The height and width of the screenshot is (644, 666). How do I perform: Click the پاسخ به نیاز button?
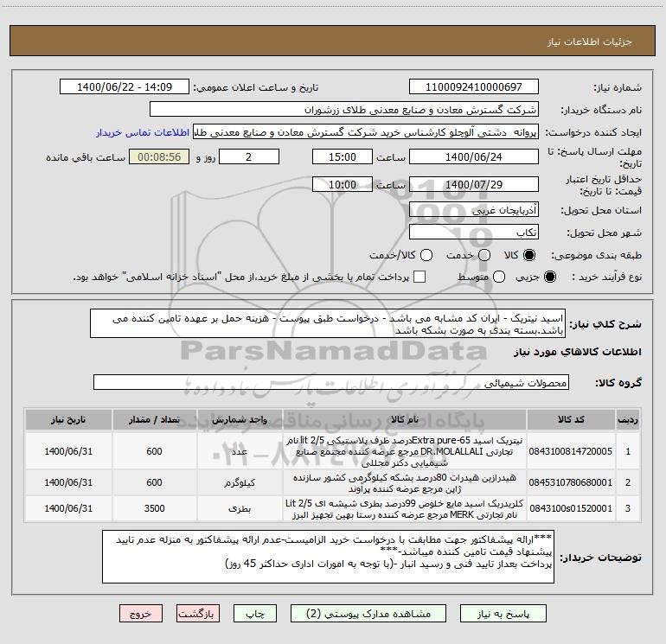pos(503,614)
